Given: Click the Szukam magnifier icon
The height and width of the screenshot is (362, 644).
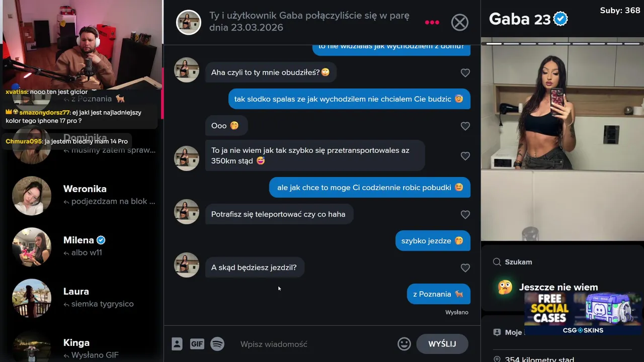Looking at the screenshot, I should pos(497,262).
